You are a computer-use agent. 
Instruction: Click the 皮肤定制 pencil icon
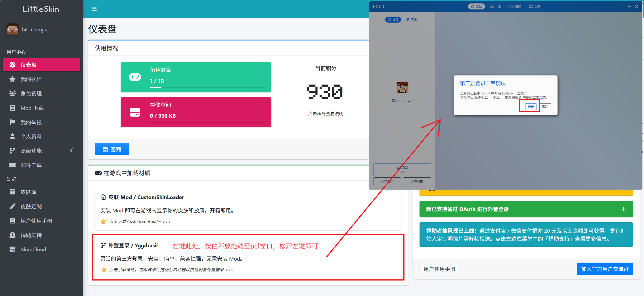(x=12, y=206)
